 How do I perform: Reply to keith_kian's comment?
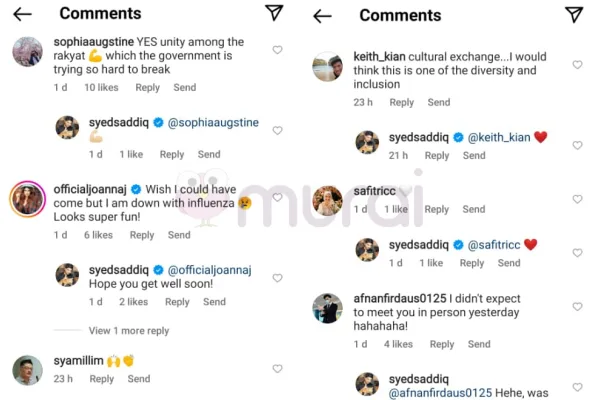pos(402,103)
